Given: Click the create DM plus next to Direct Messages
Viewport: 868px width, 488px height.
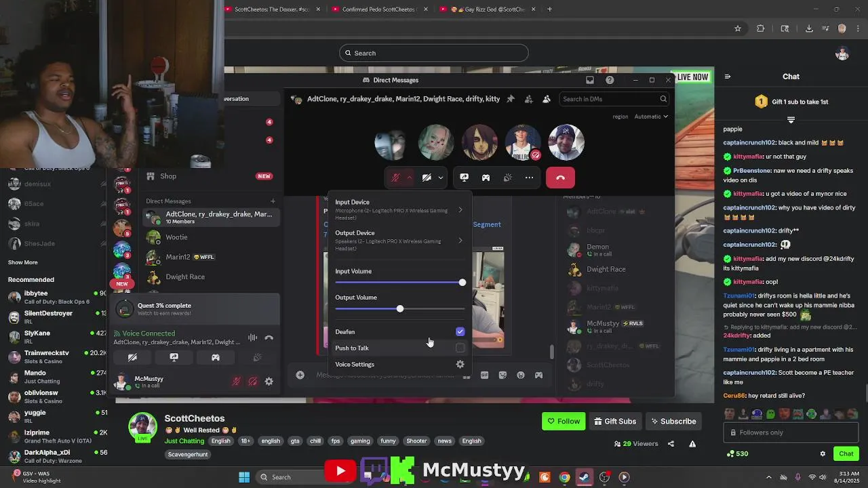Looking at the screenshot, I should [x=273, y=201].
